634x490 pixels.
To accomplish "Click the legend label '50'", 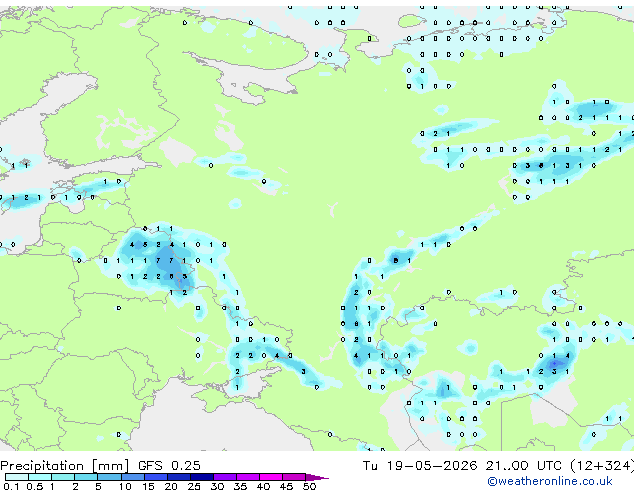I will [x=310, y=486].
